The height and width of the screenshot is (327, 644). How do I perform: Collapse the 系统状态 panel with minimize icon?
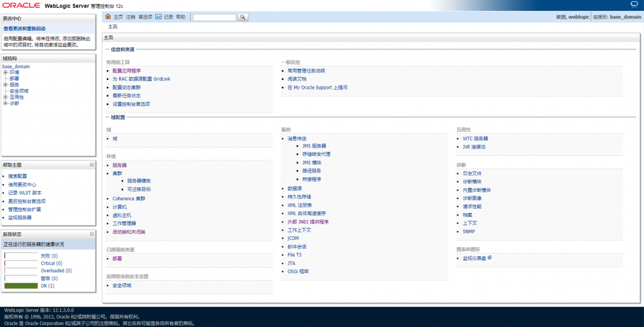click(91, 234)
